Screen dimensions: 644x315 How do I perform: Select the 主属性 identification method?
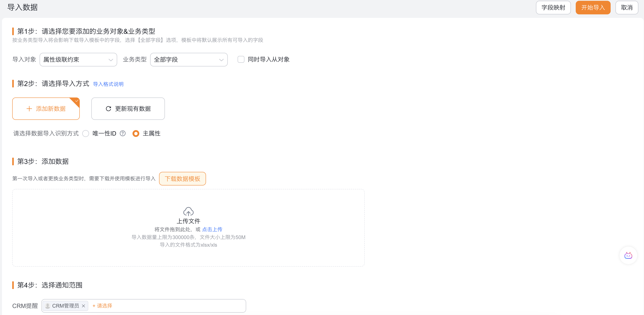(136, 133)
